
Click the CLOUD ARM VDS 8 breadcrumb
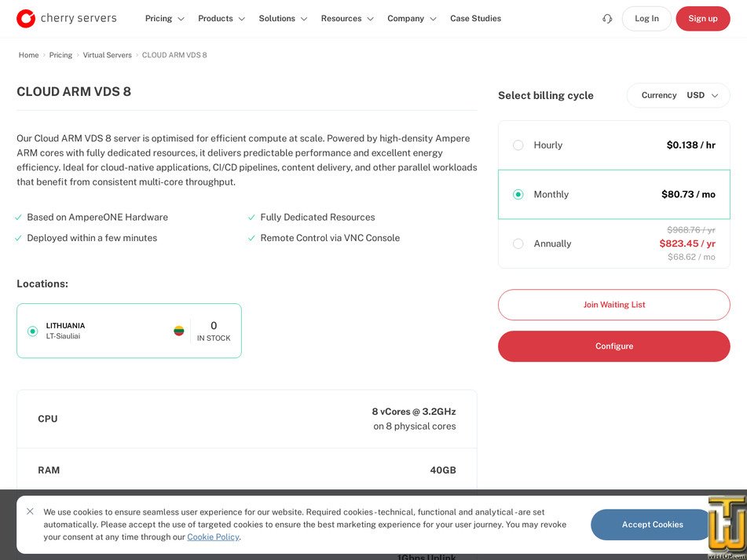[x=174, y=55]
